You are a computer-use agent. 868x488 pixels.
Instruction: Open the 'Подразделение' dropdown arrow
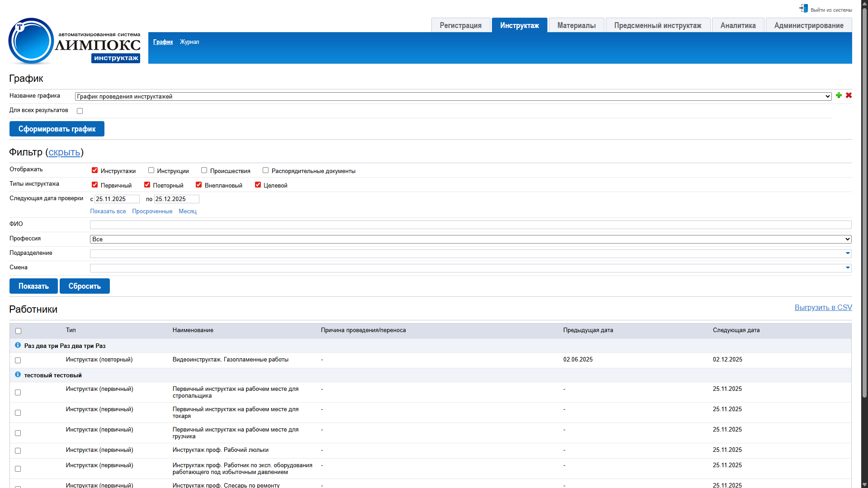pos(848,253)
